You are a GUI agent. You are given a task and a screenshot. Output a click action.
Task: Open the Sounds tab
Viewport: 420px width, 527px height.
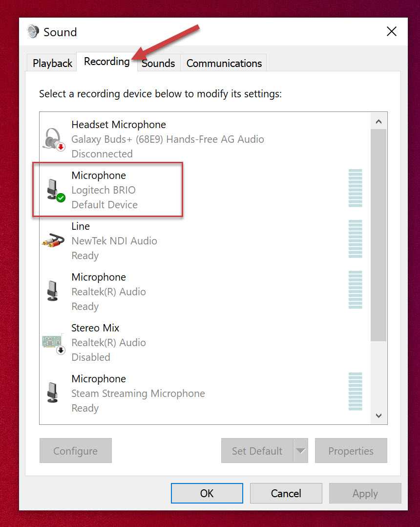click(158, 63)
